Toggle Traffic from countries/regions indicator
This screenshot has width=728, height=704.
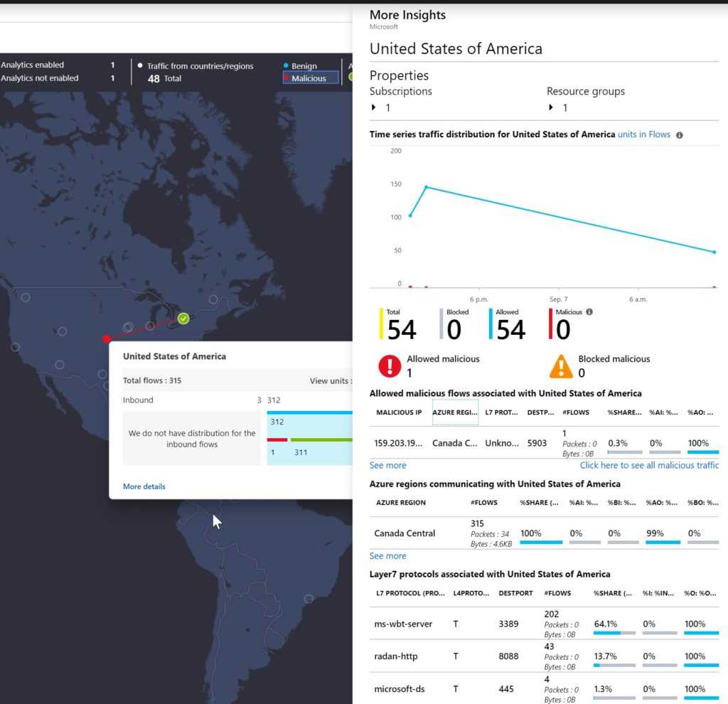[196, 66]
